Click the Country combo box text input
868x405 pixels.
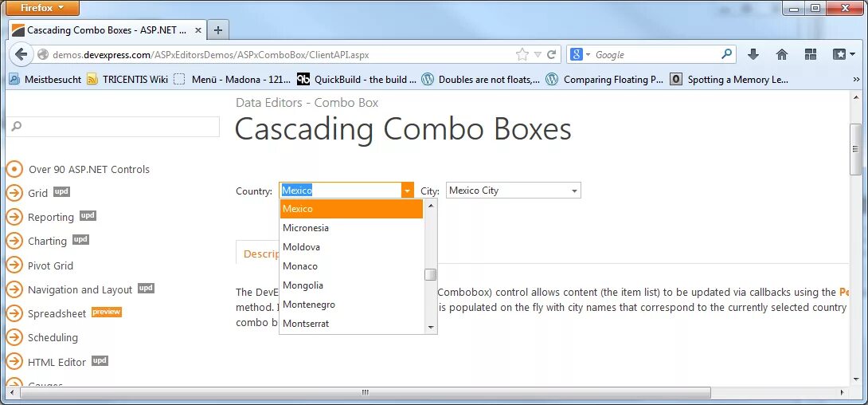click(x=340, y=191)
